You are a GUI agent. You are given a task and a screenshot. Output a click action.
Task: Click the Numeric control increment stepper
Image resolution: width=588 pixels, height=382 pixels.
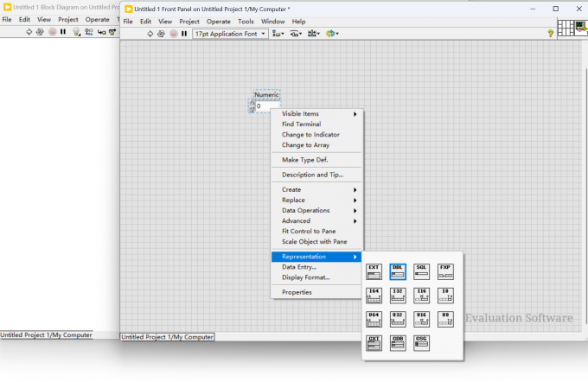[252, 104]
